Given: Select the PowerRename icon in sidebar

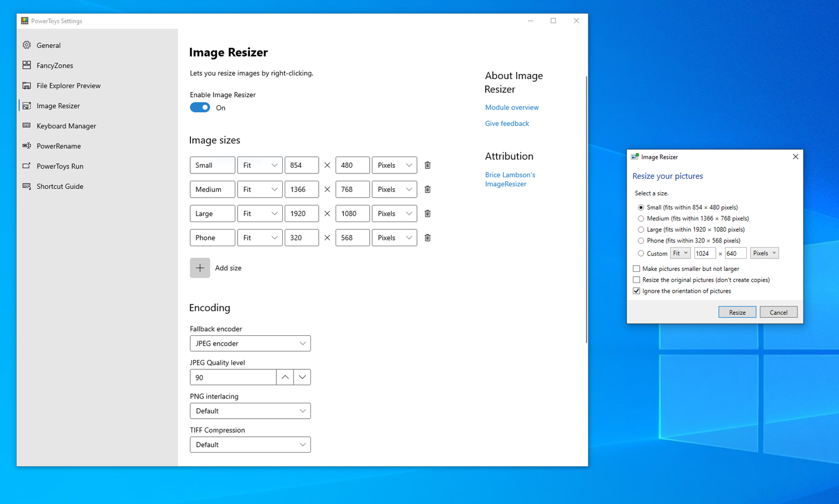Looking at the screenshot, I should (27, 146).
